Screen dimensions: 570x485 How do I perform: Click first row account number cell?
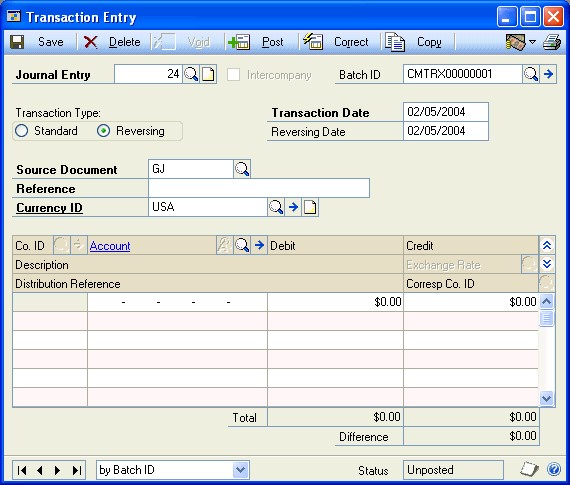click(177, 302)
